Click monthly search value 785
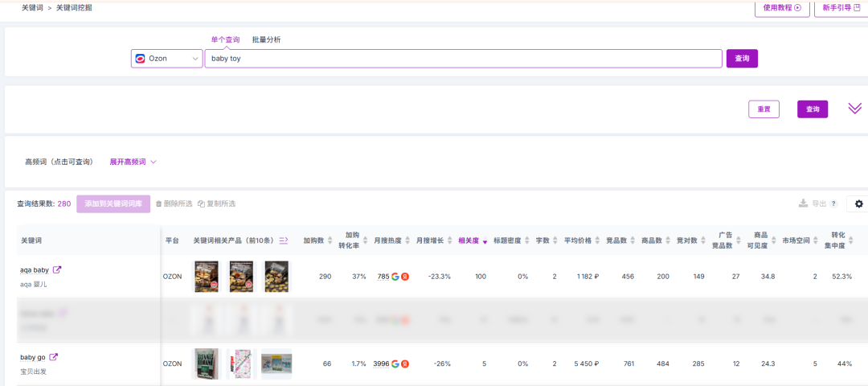The height and width of the screenshot is (386, 868). point(383,277)
